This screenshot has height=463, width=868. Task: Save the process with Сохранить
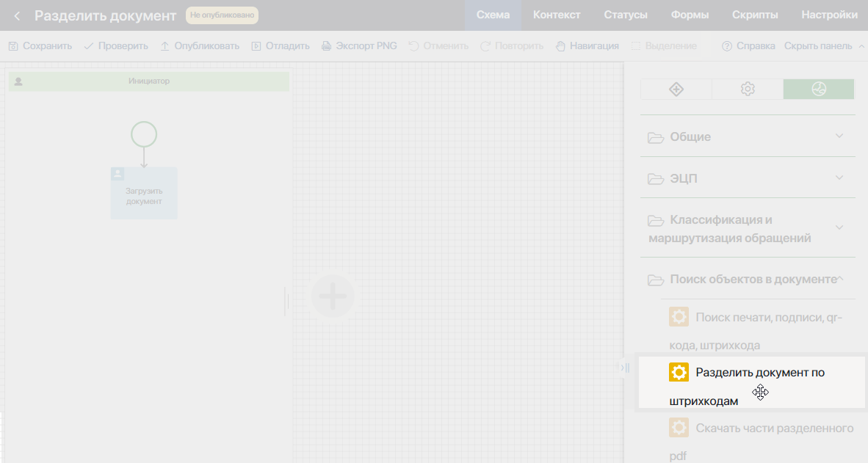coord(40,46)
